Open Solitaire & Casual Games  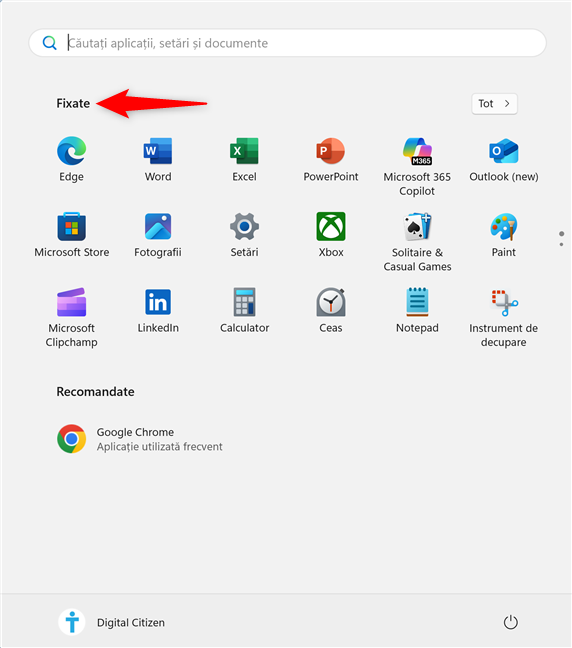[x=417, y=242]
